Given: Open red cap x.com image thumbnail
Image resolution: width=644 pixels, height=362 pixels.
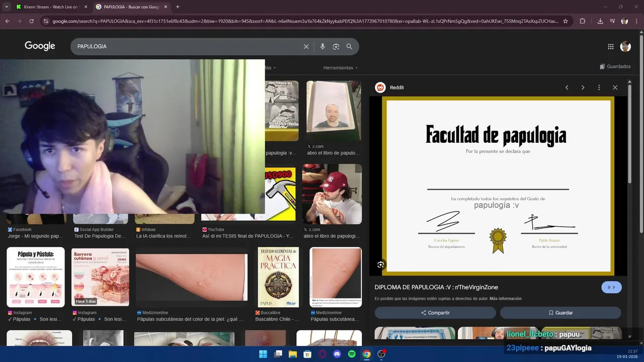Looking at the screenshot, I should click(332, 194).
